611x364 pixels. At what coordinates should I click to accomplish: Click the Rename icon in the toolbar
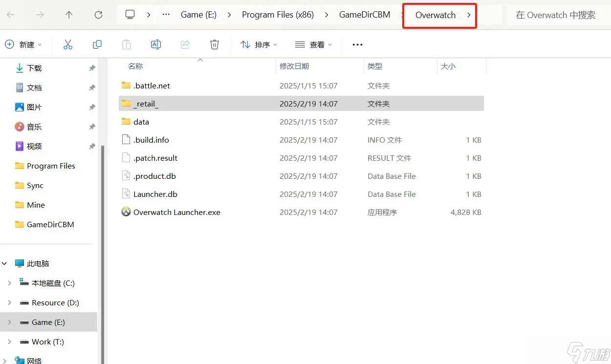coord(156,44)
